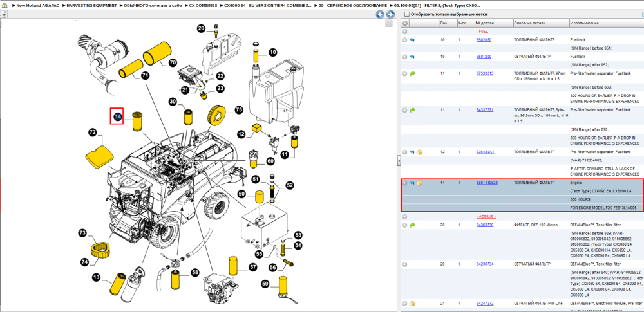Click the box icon for part 336430A1
644x312 pixels.
[419, 152]
